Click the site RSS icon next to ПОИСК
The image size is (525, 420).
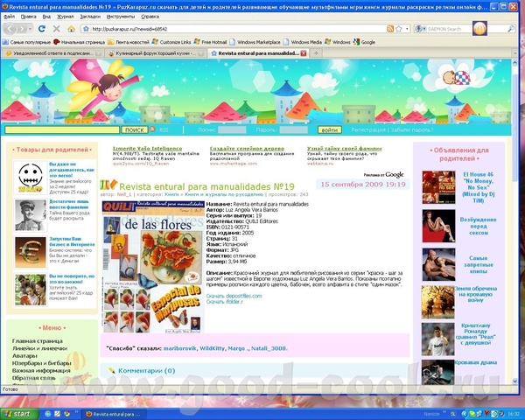point(152,129)
